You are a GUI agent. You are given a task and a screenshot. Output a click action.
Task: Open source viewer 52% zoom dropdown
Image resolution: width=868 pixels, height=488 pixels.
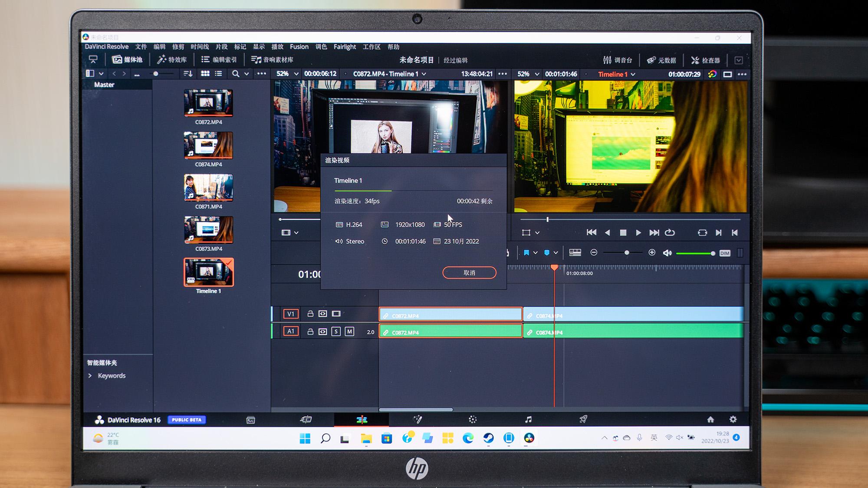pyautogui.click(x=296, y=74)
